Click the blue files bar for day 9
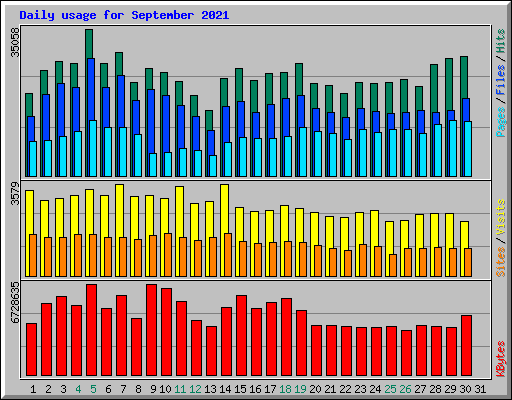 [151, 121]
